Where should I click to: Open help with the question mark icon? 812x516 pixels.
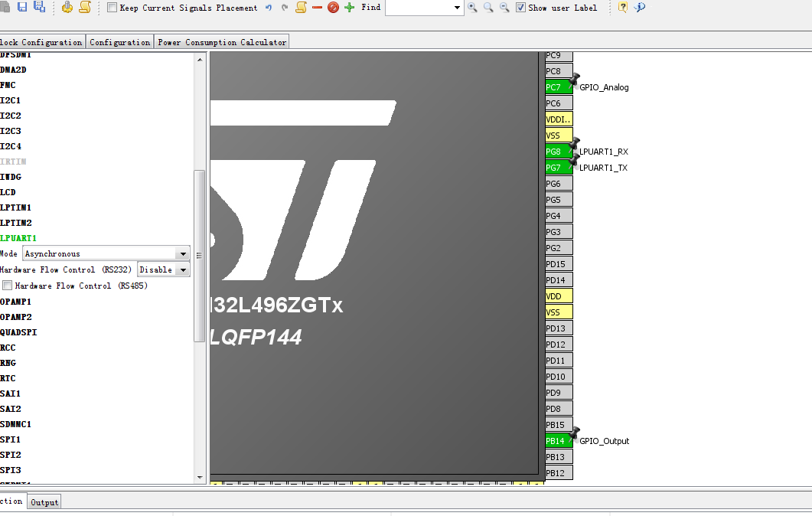pos(623,7)
